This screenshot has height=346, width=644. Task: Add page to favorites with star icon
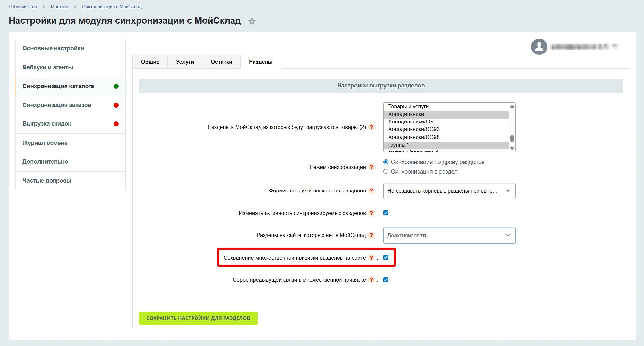coord(252,21)
